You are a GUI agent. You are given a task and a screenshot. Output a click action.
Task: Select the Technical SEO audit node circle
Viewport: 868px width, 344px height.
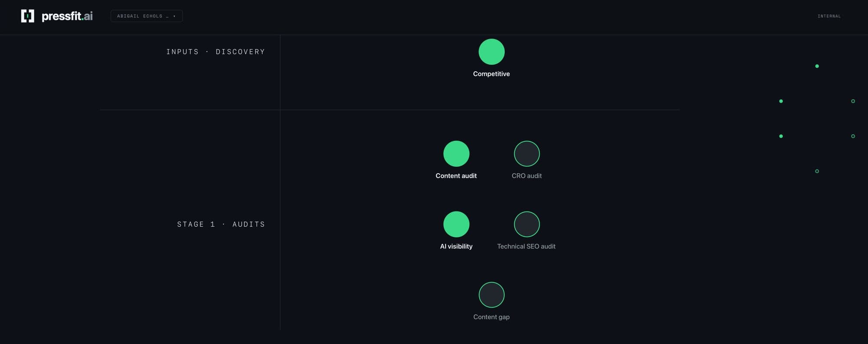coord(527,224)
